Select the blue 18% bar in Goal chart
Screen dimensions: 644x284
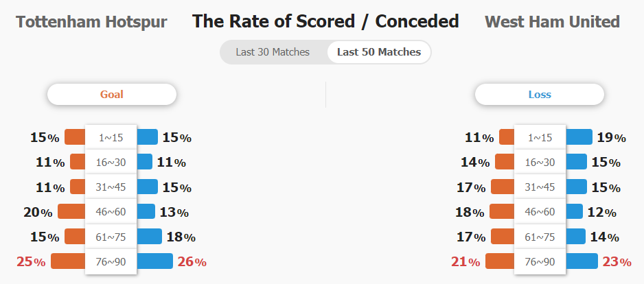coord(149,237)
